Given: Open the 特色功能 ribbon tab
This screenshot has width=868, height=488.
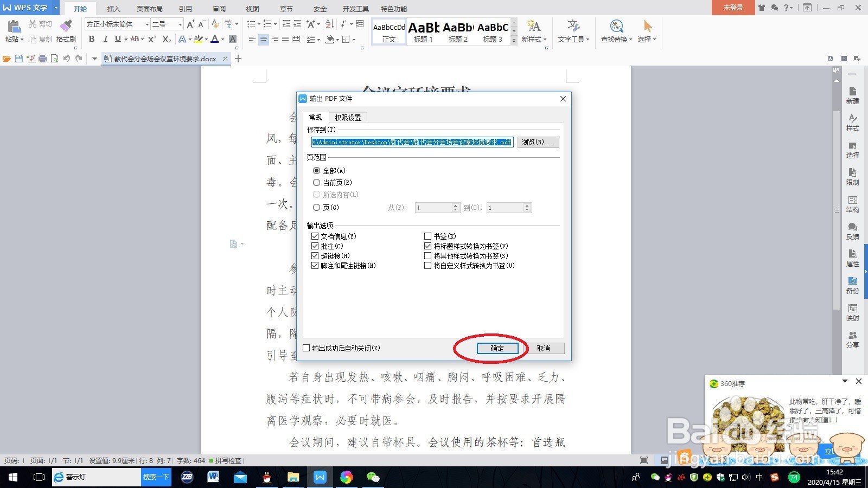Looking at the screenshot, I should click(x=394, y=9).
